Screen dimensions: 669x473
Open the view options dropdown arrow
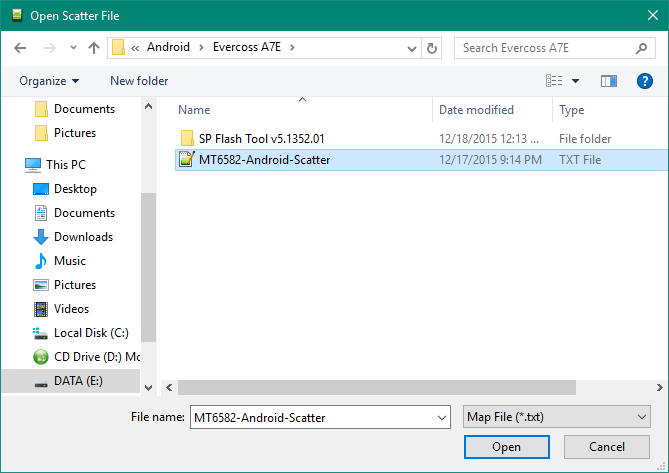click(576, 81)
